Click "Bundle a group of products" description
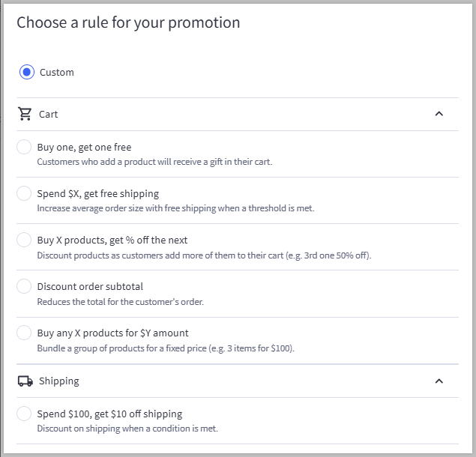The height and width of the screenshot is (457, 476). coord(166,348)
